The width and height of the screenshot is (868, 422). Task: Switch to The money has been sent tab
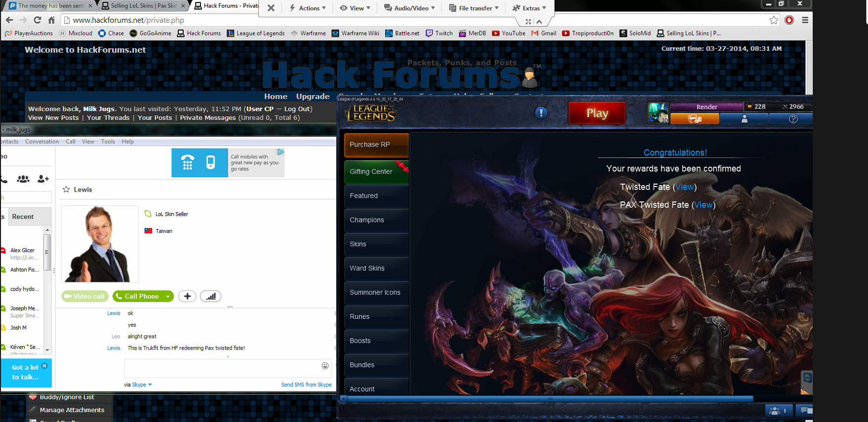click(x=50, y=6)
